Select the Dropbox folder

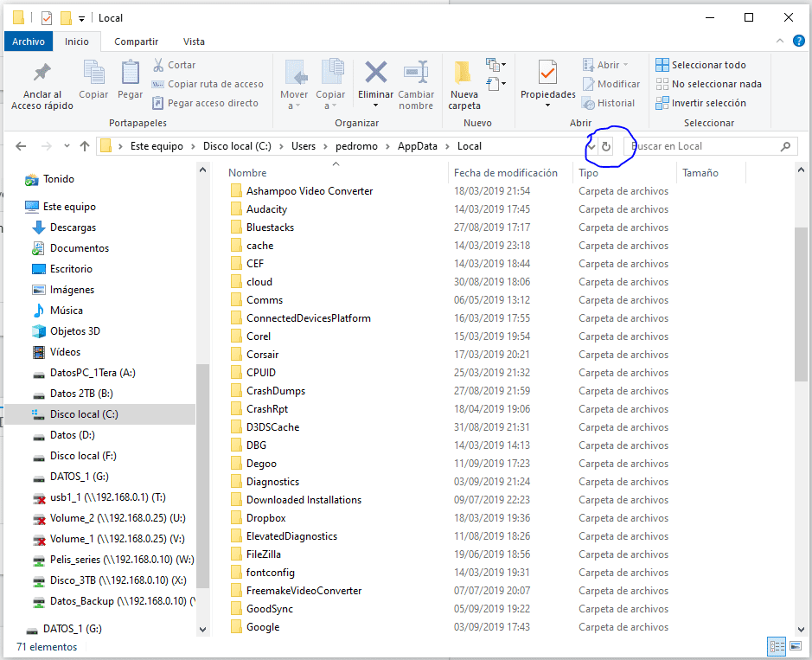265,518
